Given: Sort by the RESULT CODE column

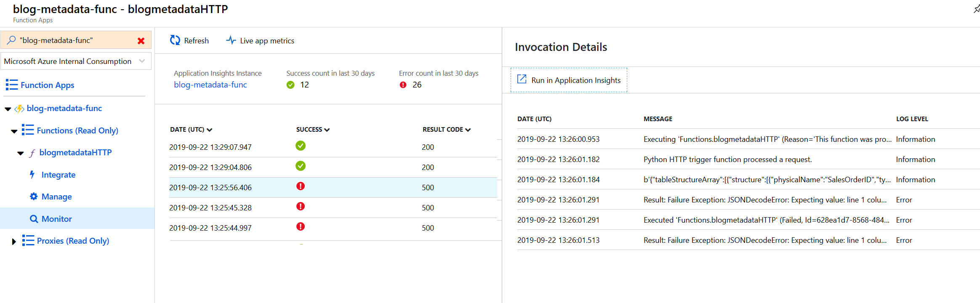Looking at the screenshot, I should click(446, 130).
